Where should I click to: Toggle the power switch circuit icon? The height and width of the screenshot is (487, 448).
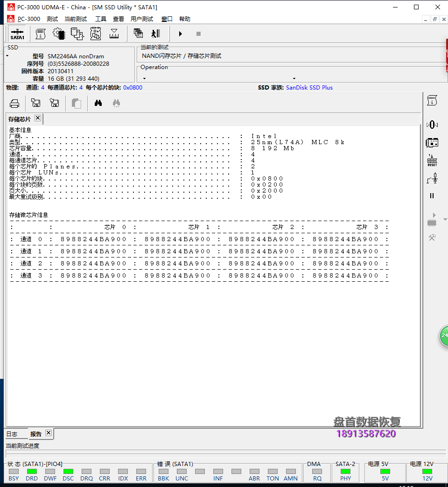coord(432,179)
